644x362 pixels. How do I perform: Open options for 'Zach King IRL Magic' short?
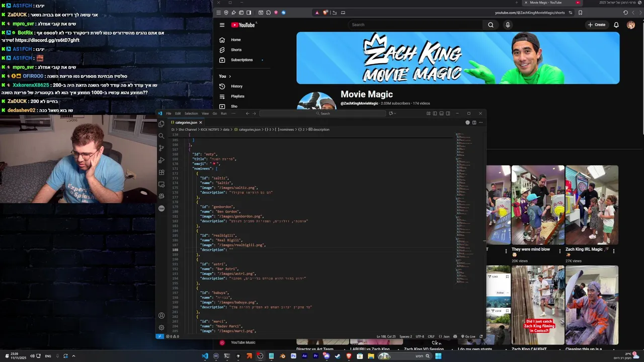click(613, 250)
